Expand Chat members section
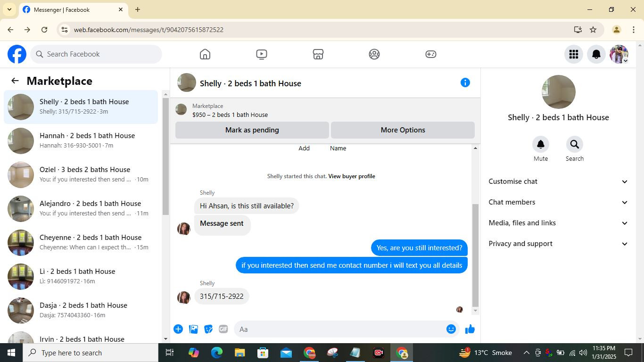 tap(558, 202)
